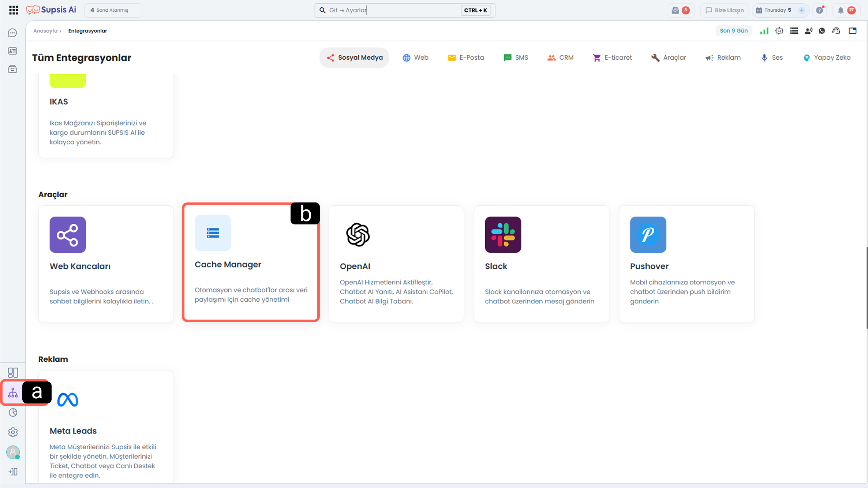Viewport: 868px width, 488px height.
Task: Switch to the E-Posta tab
Action: [x=466, y=57]
